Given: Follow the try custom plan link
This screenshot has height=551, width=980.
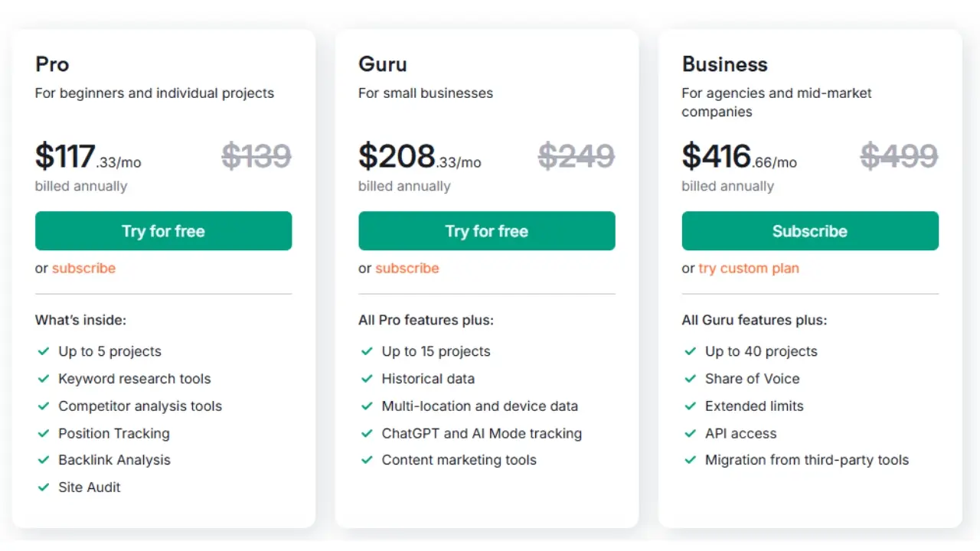Looking at the screenshot, I should pos(748,269).
